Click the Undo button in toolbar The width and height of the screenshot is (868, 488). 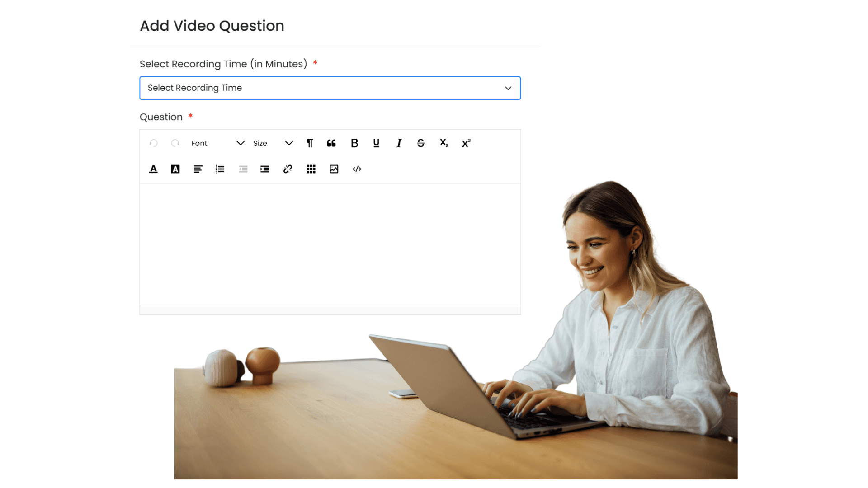(x=153, y=143)
